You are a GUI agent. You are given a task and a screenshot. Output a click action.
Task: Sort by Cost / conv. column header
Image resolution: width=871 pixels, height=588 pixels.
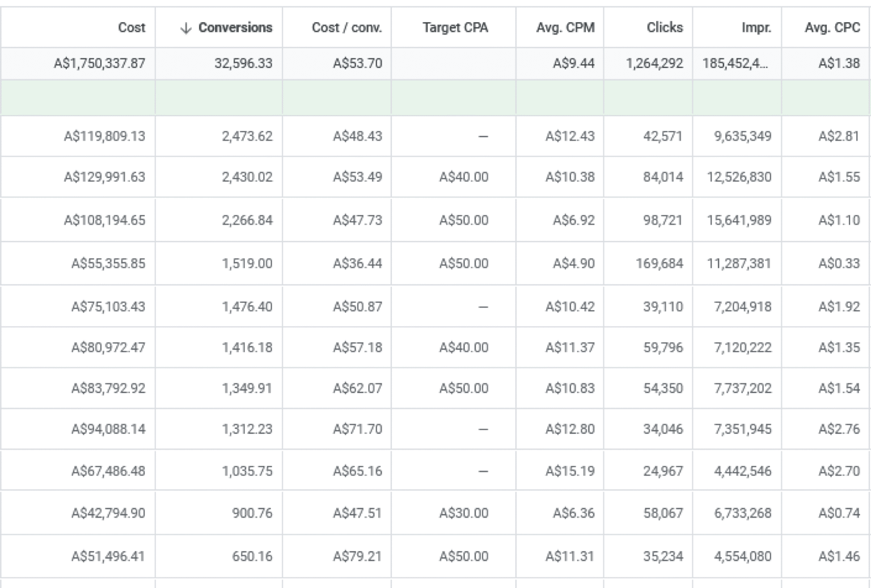(346, 28)
